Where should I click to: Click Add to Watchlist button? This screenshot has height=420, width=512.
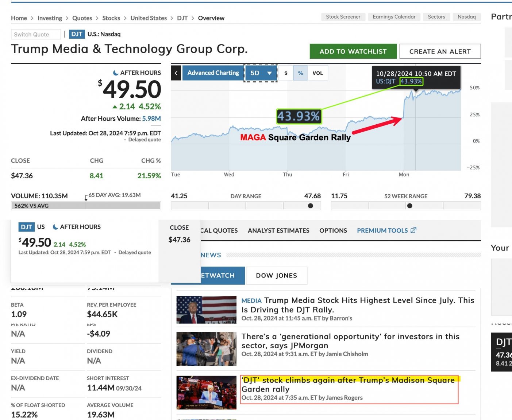(353, 51)
